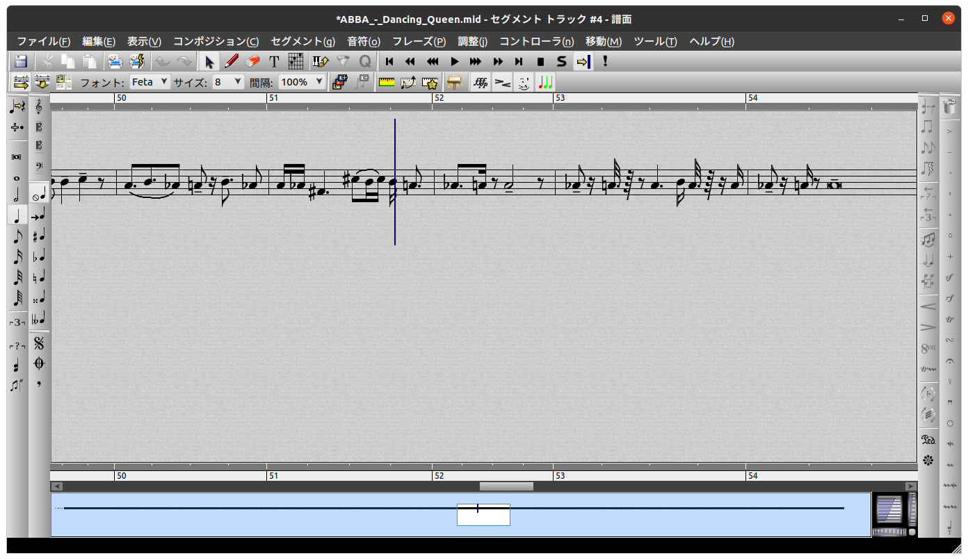Open the 100% spacing dropdown
968x560 pixels.
coord(301,81)
